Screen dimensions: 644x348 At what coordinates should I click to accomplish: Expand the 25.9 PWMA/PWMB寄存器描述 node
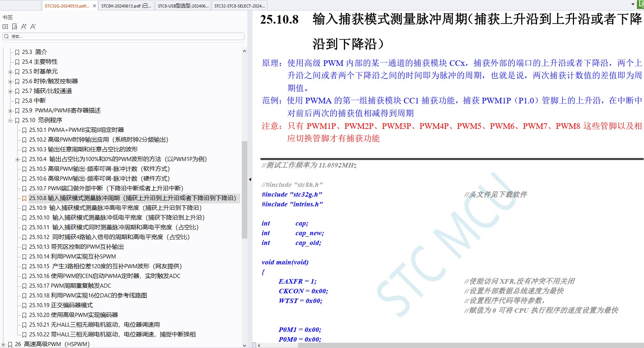coord(10,111)
